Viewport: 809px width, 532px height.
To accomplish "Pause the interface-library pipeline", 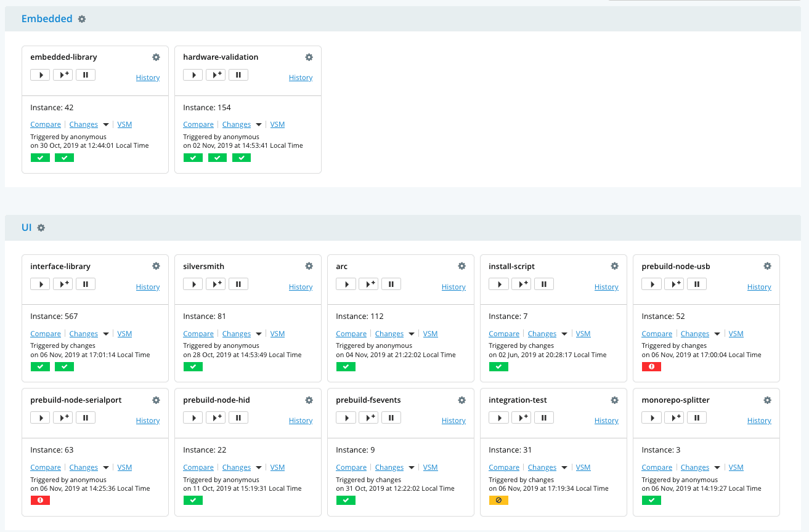I will pos(86,284).
